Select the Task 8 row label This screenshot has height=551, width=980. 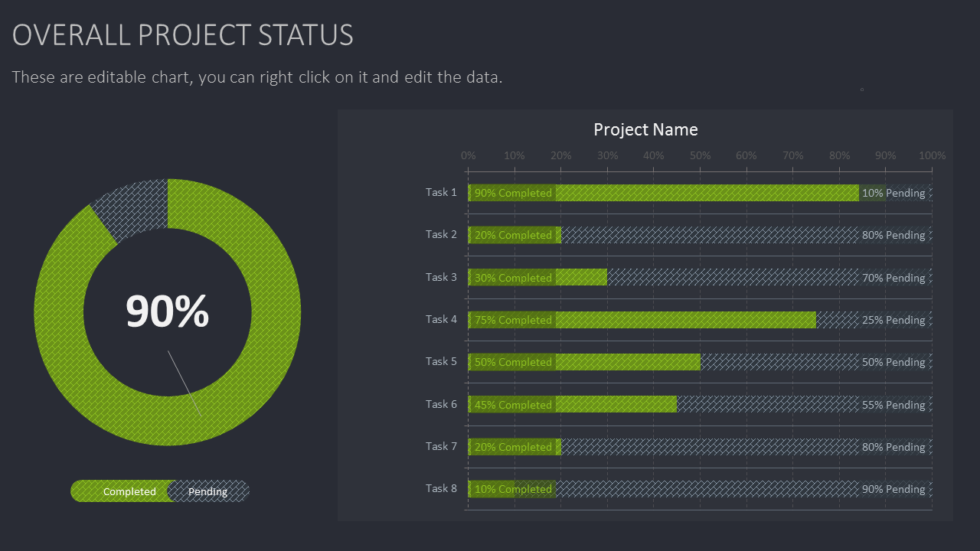coord(441,489)
